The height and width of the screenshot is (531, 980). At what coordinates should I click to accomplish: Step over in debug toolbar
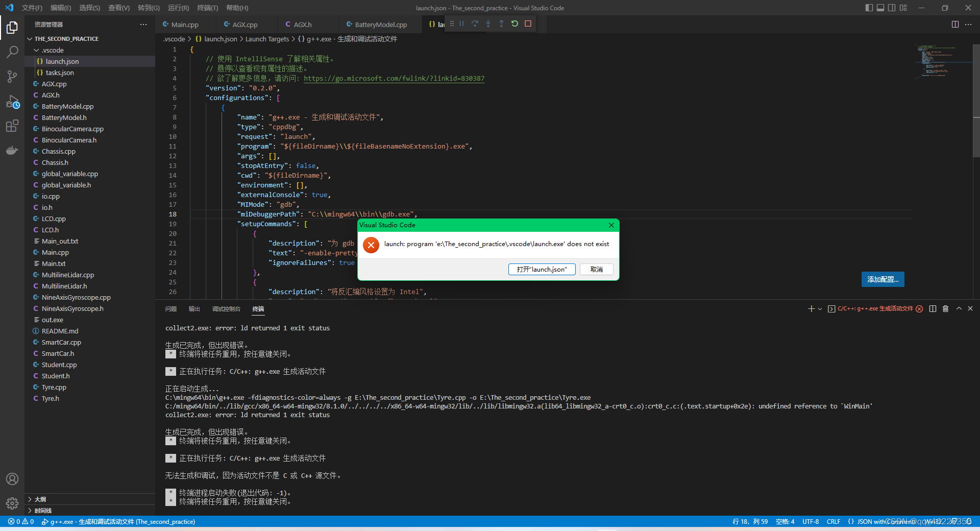[475, 23]
